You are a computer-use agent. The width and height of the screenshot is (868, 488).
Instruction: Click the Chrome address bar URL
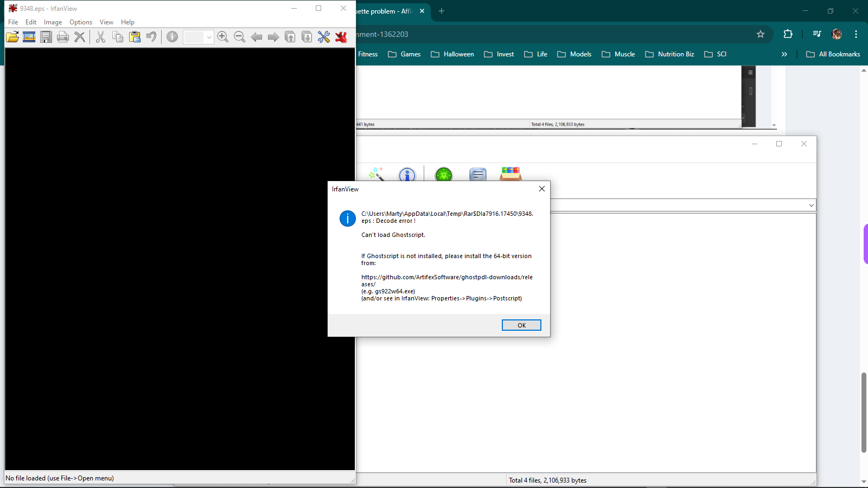point(383,34)
